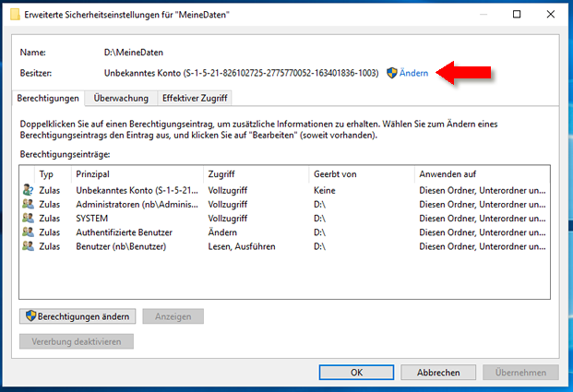573x392 pixels.
Task: Click group icon for Authentifizierte Benutzer entry
Action: pos(28,232)
